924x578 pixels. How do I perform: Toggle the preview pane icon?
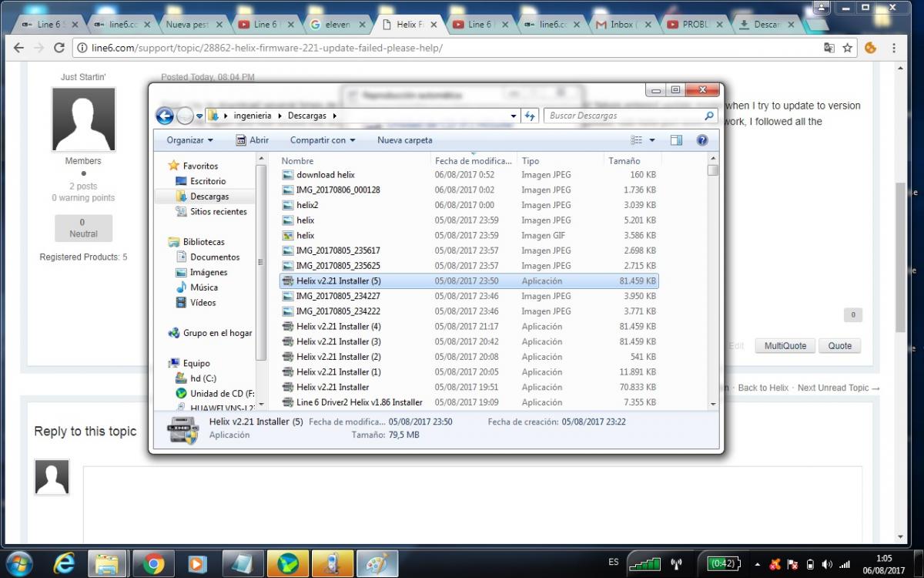[x=676, y=140]
